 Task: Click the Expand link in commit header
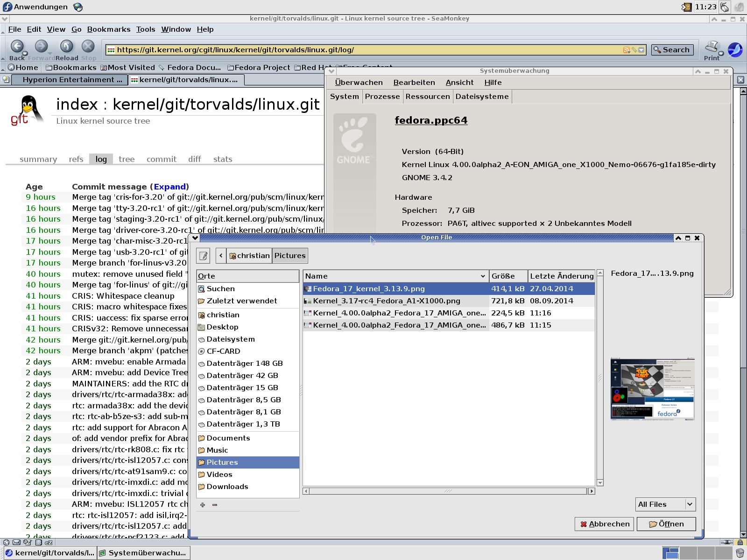[x=170, y=187]
